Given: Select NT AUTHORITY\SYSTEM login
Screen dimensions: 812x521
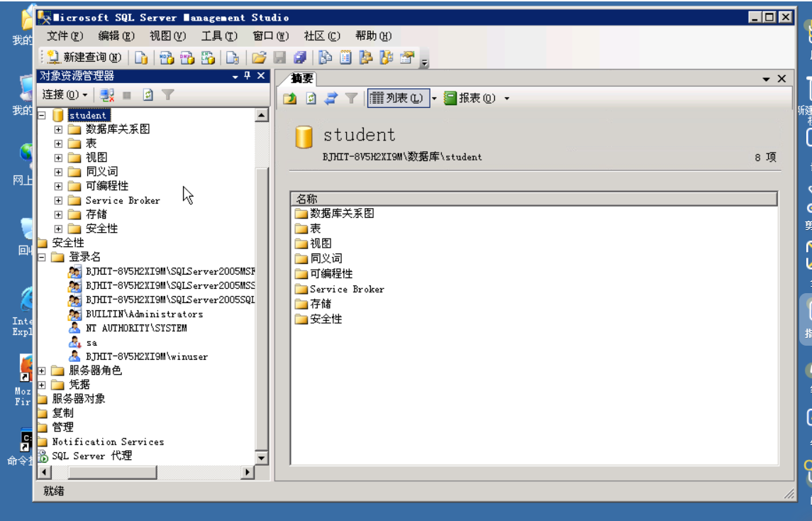Looking at the screenshot, I should point(136,328).
